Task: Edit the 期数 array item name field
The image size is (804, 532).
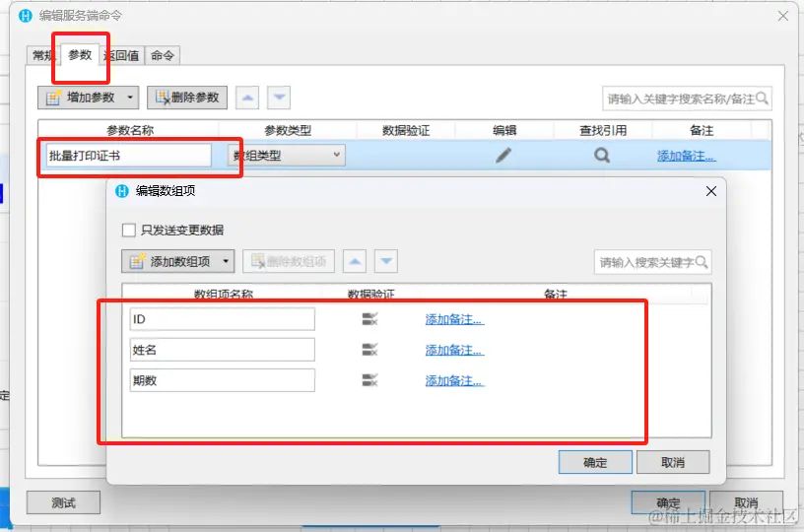Action: click(x=223, y=381)
